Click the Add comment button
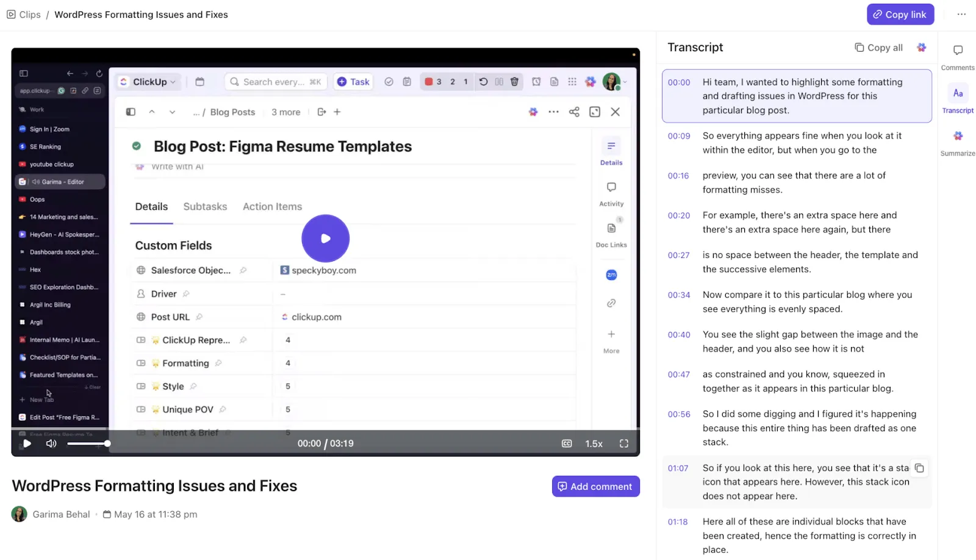The image size is (976, 560). point(595,486)
